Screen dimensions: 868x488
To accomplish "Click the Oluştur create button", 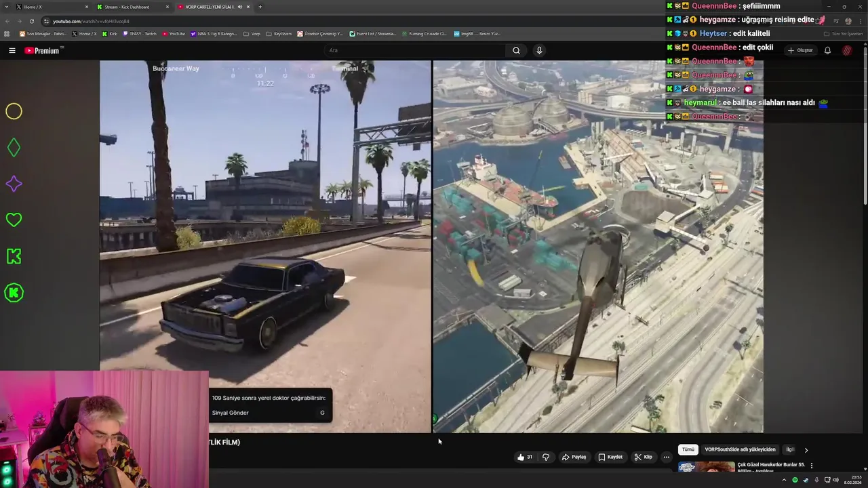I will click(x=800, y=50).
